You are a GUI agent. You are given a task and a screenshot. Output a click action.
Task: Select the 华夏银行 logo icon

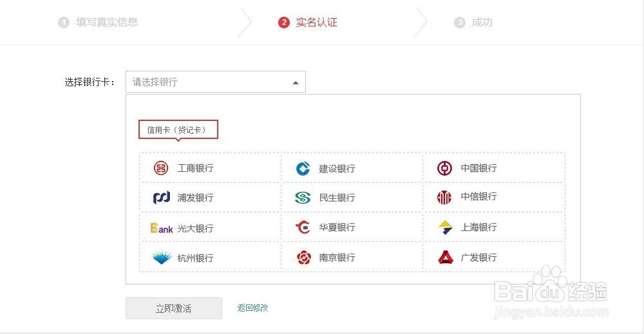[x=303, y=227]
